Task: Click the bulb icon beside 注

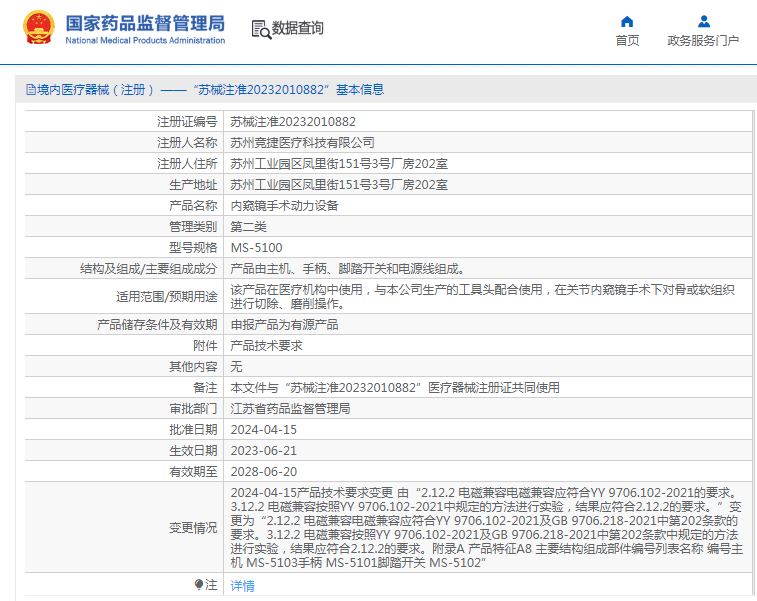Action: [x=198, y=585]
